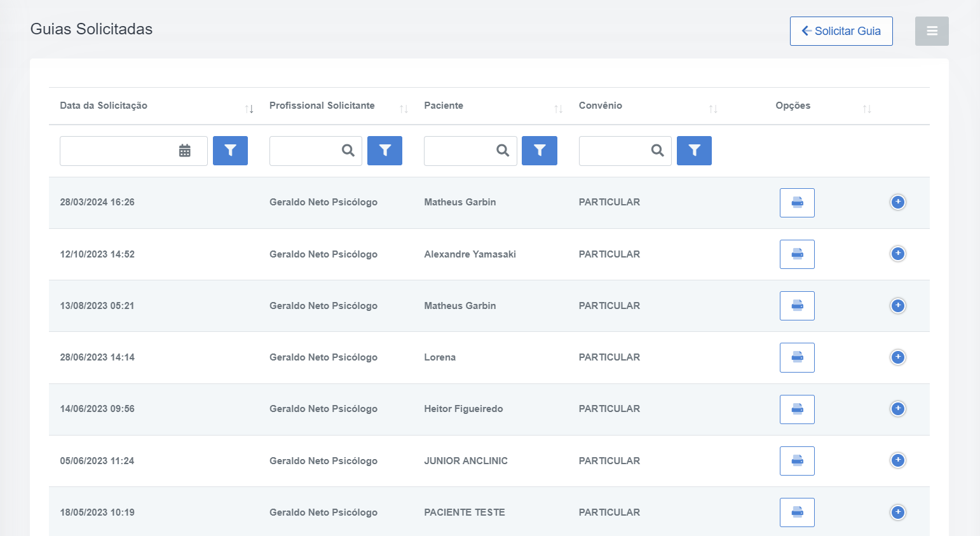Sort by Data da Solicitação arrows

coord(249,109)
